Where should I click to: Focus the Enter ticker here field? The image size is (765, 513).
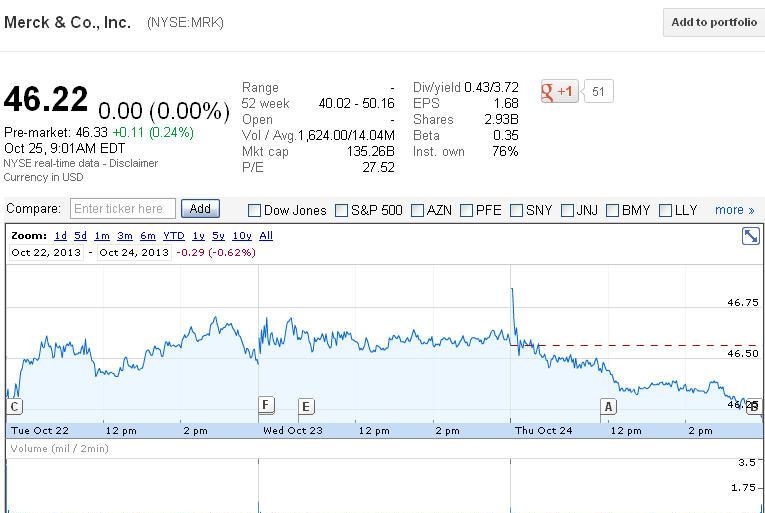coord(122,209)
